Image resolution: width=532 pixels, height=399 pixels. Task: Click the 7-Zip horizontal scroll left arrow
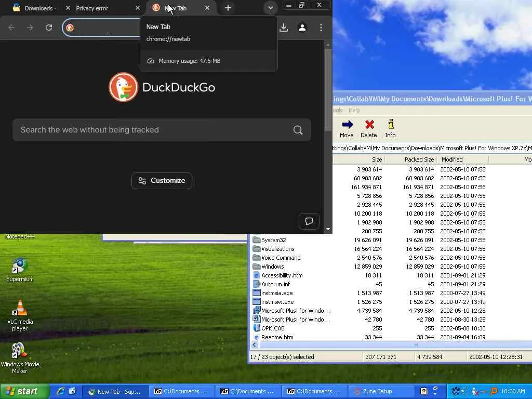(x=255, y=345)
